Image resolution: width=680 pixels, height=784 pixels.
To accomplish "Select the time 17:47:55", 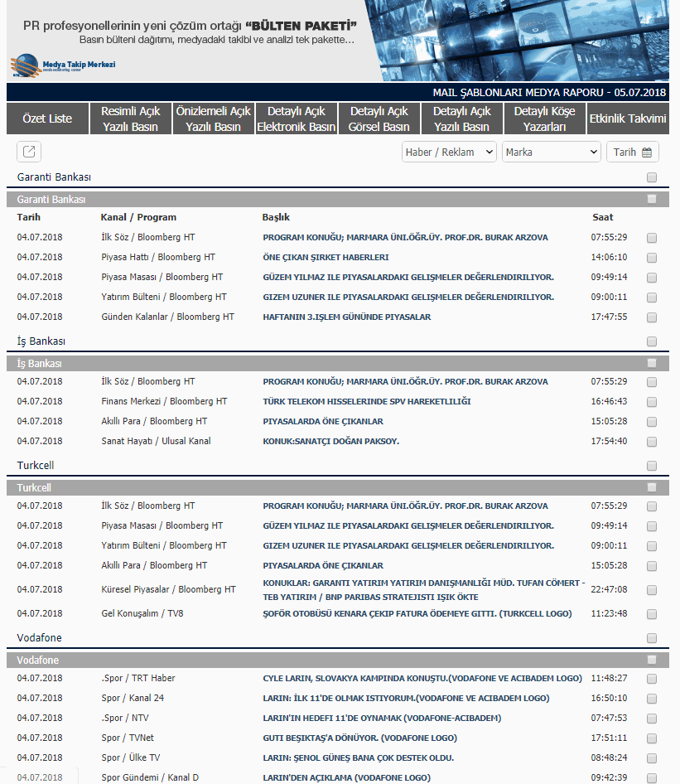I will point(609,317).
